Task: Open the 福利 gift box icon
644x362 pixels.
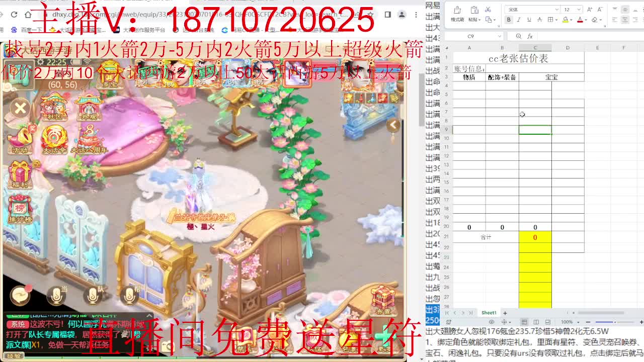Action: (x=20, y=174)
